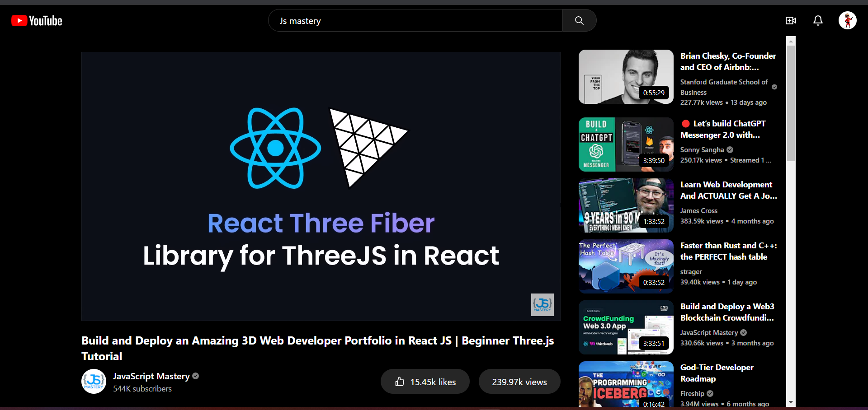Screen dimensions: 868x410
Task: Open the 9 Years in 90 minutes thumbnail
Action: click(x=626, y=205)
